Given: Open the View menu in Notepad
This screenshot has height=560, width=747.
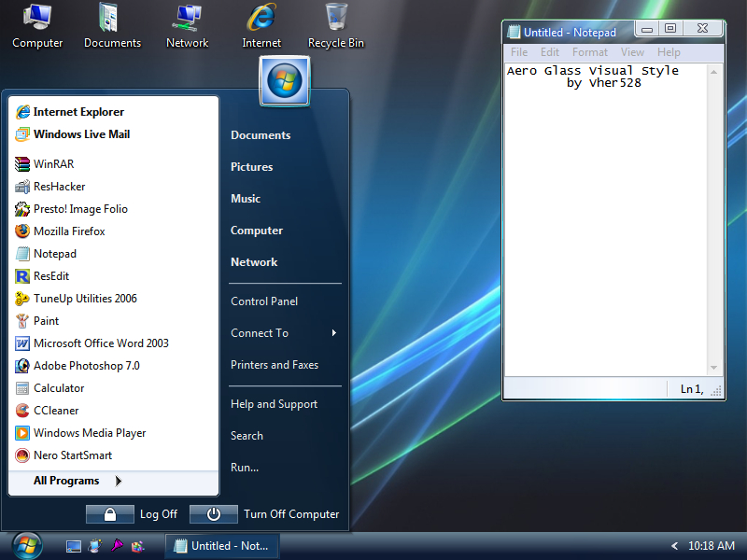Looking at the screenshot, I should point(632,52).
